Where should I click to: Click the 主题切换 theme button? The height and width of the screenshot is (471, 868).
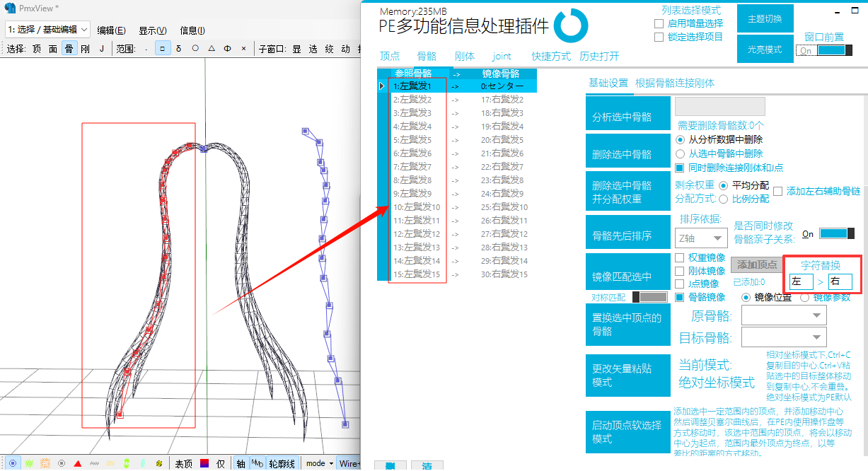coord(764,19)
